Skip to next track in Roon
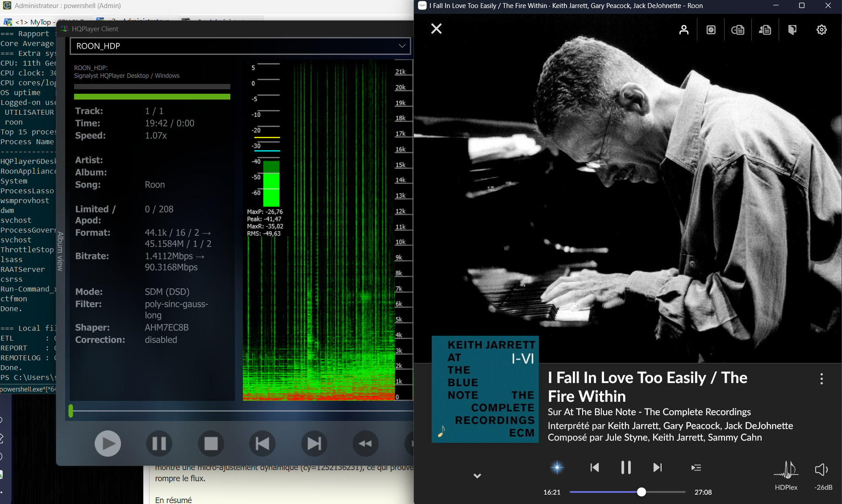Viewport: 842px width, 504px height. click(x=657, y=467)
